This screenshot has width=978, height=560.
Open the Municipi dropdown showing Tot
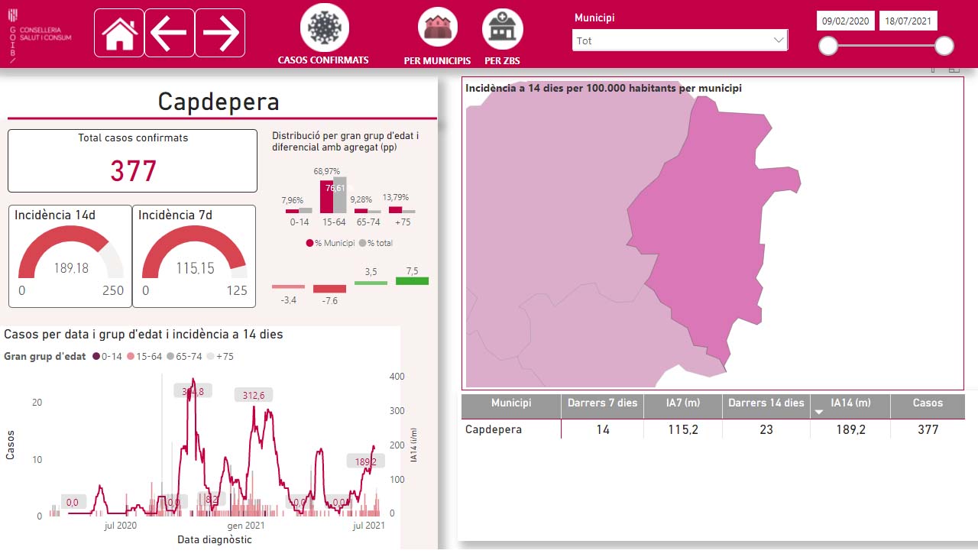tap(680, 40)
